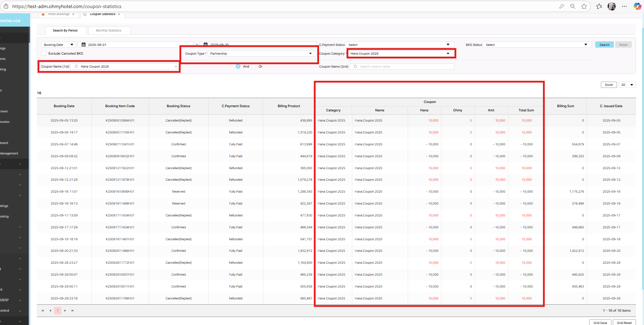The image size is (644, 325).
Task: Export results with the Excel button
Action: 609,85
